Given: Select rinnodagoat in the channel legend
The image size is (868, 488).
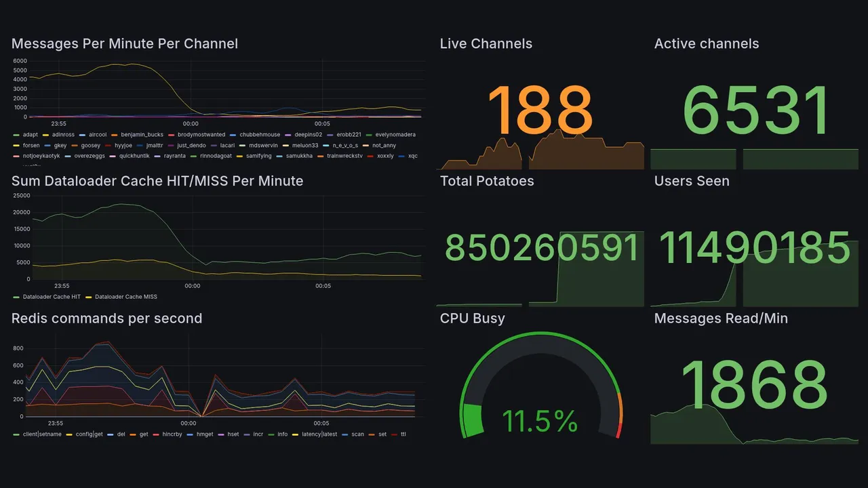Looking at the screenshot, I should click(210, 157).
